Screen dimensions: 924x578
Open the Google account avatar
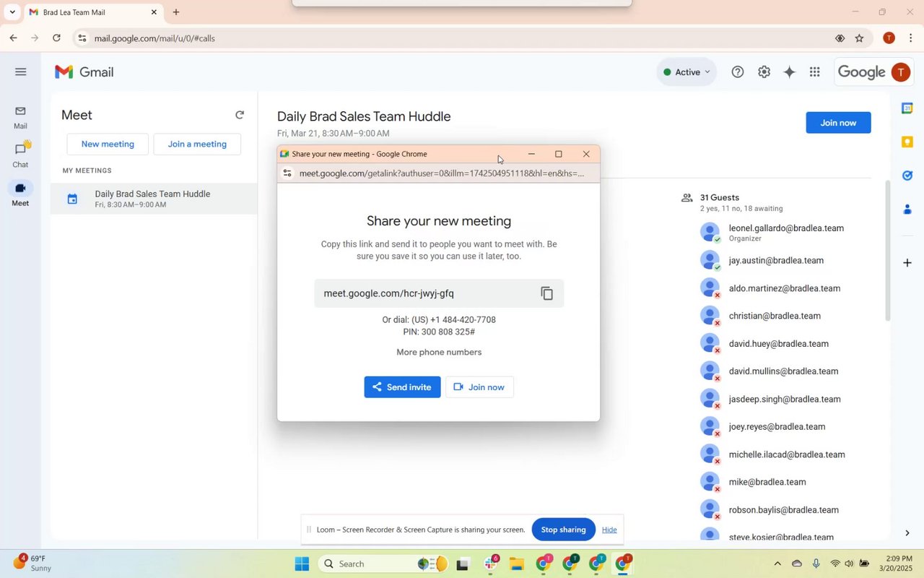pyautogui.click(x=900, y=72)
